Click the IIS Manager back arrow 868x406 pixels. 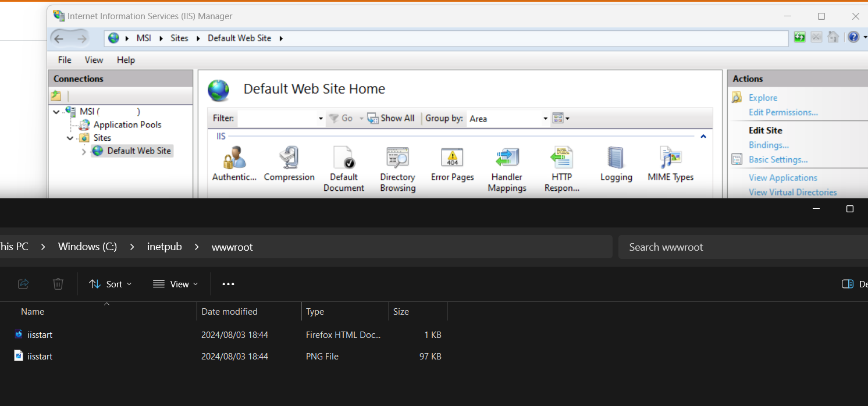point(58,39)
